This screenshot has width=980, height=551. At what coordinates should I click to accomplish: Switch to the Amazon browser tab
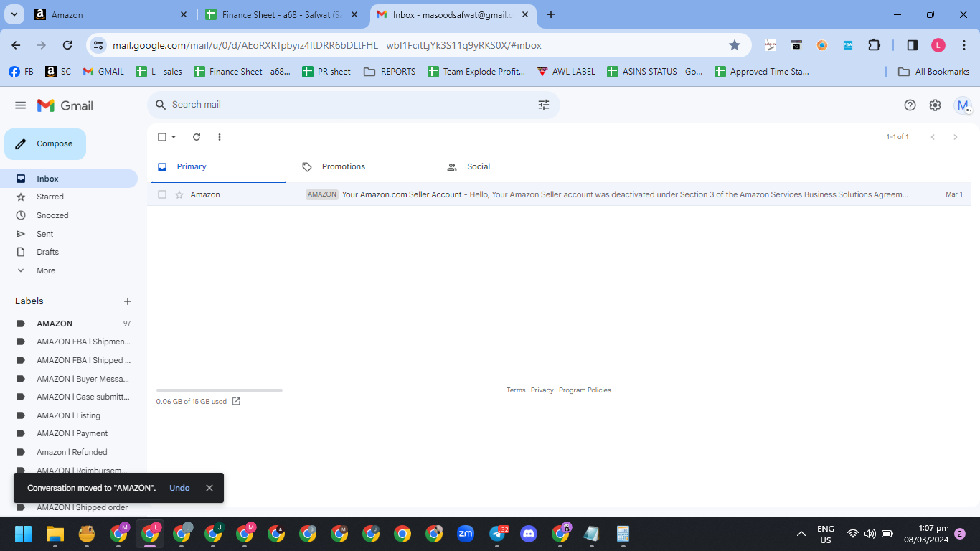pos(111,14)
